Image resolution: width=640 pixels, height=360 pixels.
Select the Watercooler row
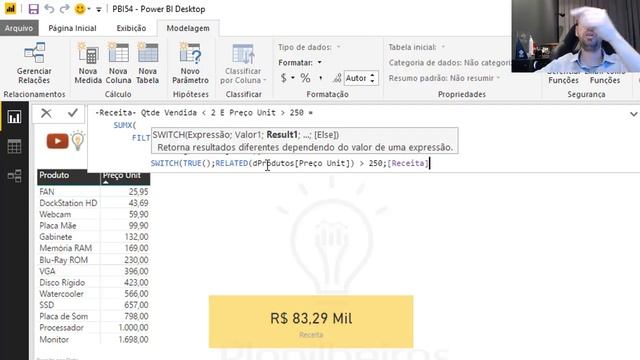coord(93,294)
